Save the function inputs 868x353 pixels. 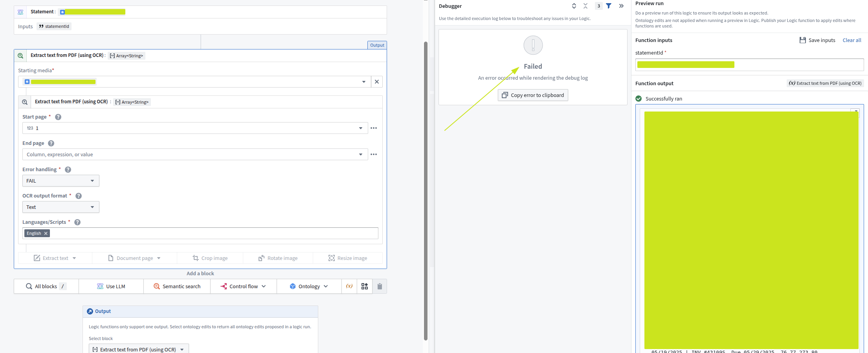click(x=817, y=40)
